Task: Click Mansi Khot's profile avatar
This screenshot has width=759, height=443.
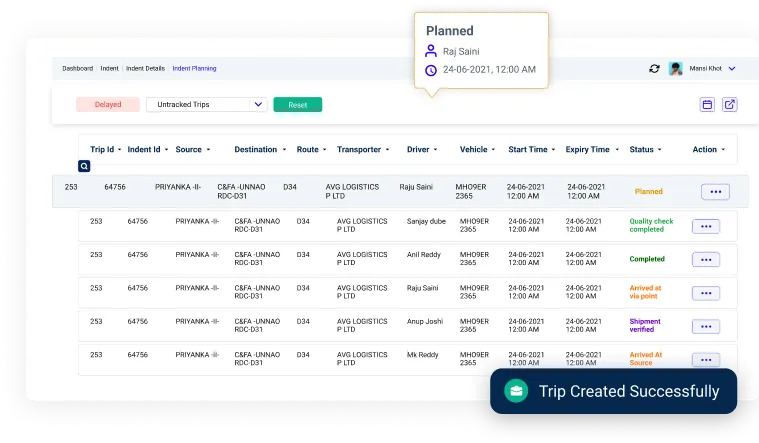Action: click(x=676, y=69)
